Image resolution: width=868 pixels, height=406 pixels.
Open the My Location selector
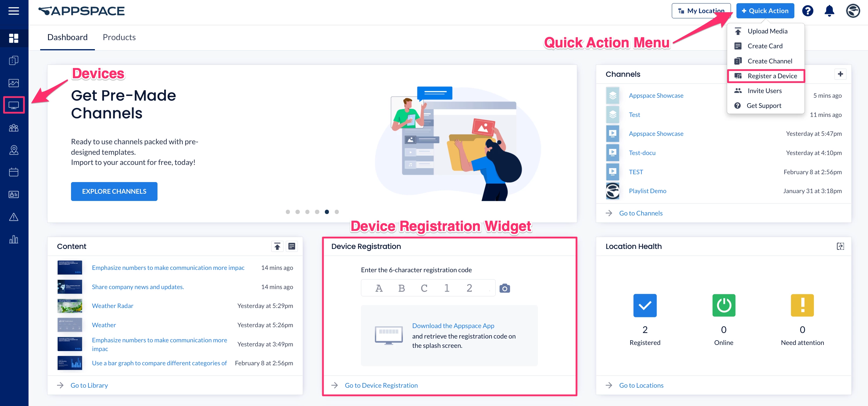[701, 11]
